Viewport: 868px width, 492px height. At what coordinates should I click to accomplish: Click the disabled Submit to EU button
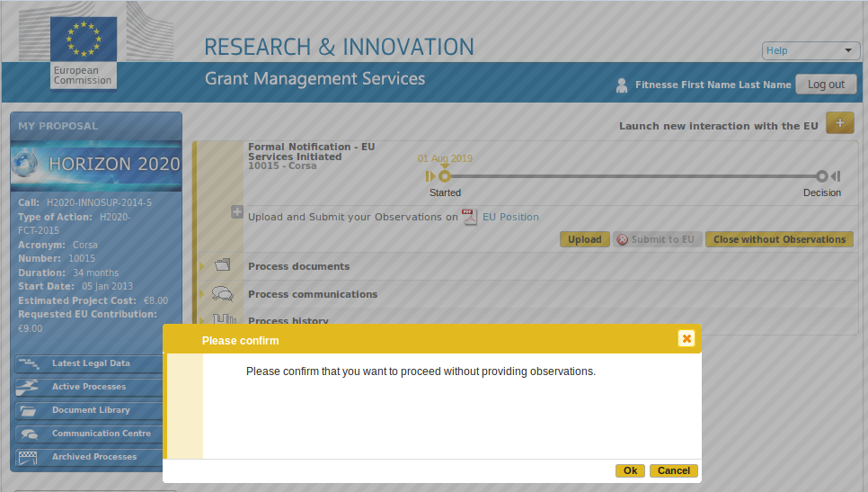pos(657,239)
